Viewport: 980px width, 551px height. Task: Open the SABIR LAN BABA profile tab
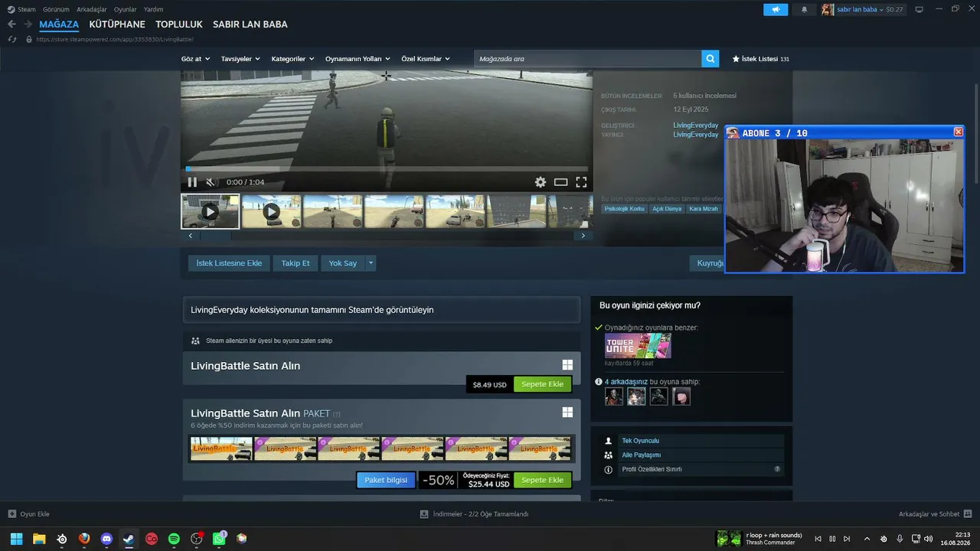click(x=250, y=24)
